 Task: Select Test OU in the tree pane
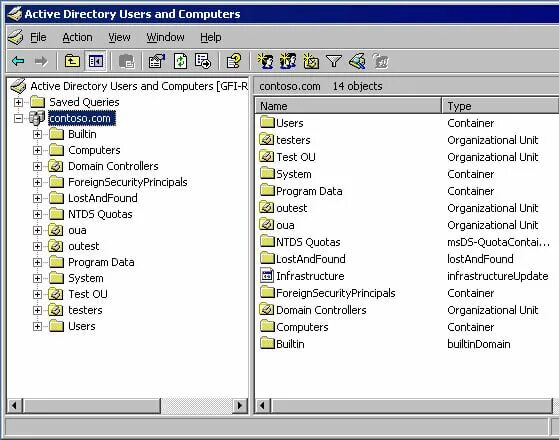click(x=88, y=294)
